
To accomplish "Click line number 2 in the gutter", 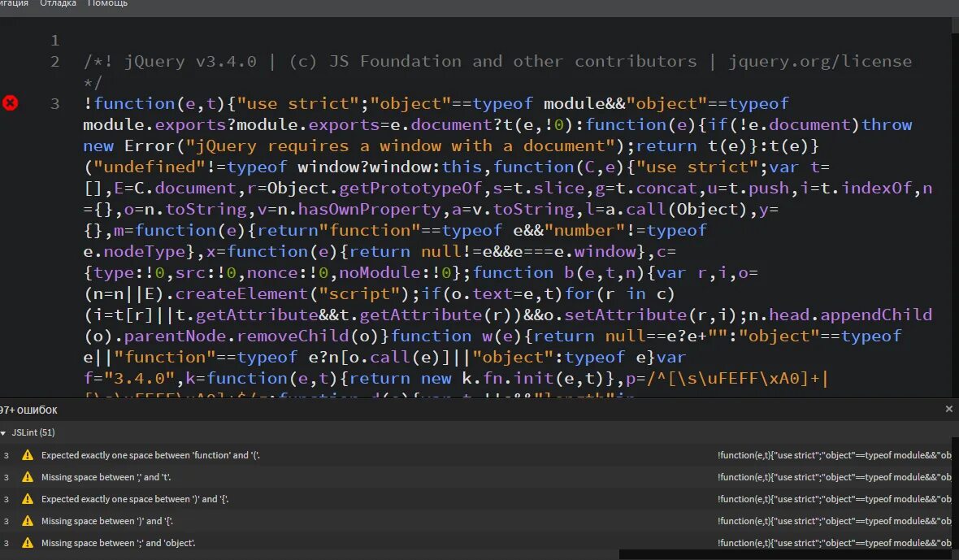I will [x=55, y=62].
